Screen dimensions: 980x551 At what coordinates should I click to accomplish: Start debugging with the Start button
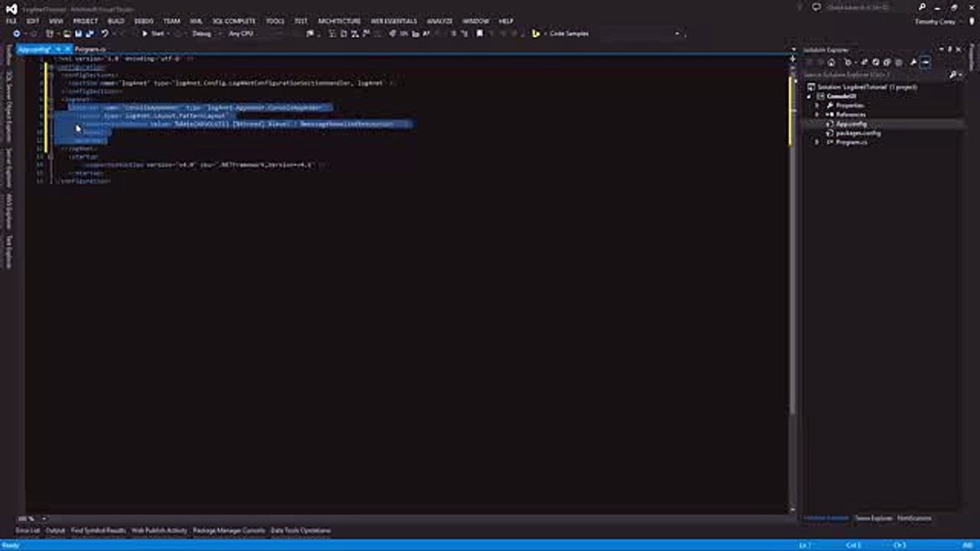[x=153, y=34]
